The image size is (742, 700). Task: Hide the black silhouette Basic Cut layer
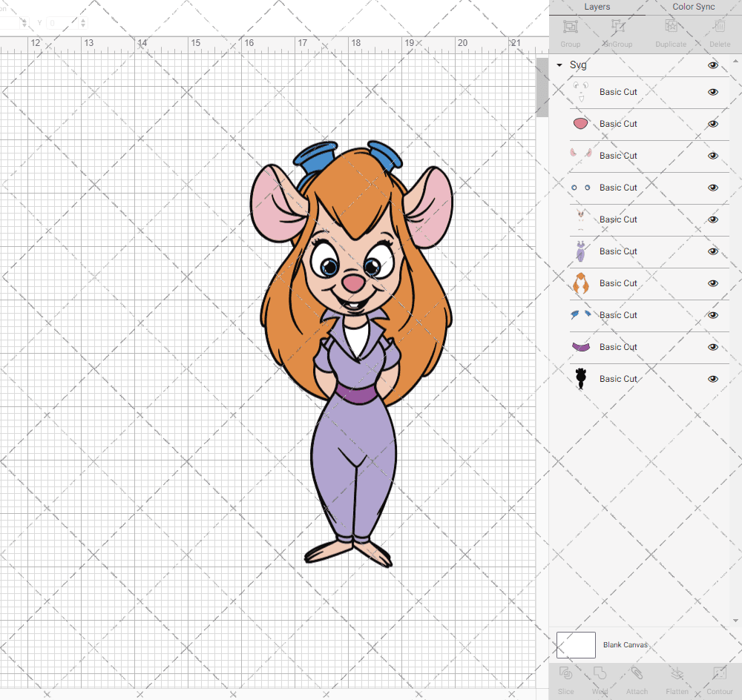tap(712, 379)
